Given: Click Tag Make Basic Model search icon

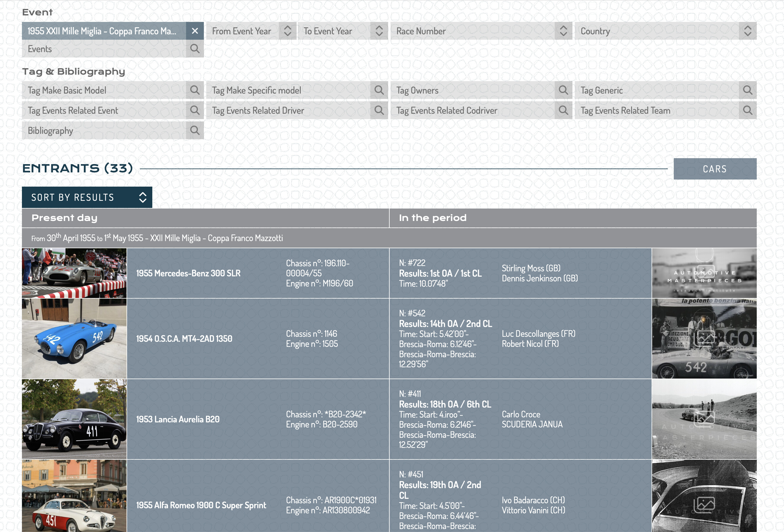Looking at the screenshot, I should [x=195, y=90].
